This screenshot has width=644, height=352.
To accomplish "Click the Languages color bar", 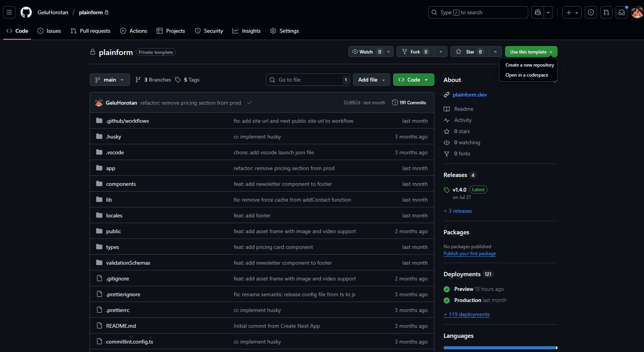I will pyautogui.click(x=500, y=348).
